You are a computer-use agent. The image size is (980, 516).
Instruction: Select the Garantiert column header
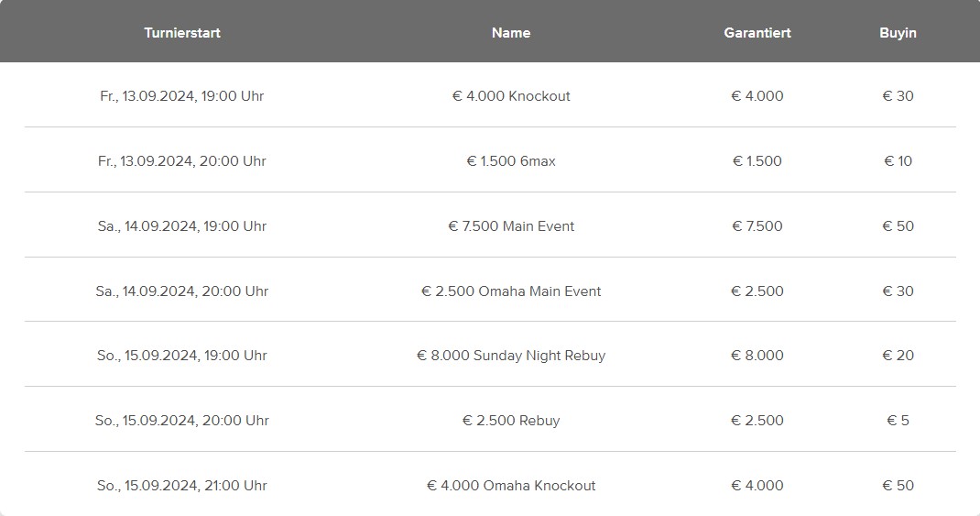757,32
